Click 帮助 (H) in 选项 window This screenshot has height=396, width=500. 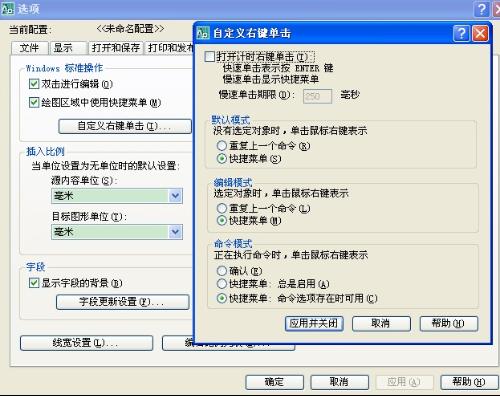(469, 382)
